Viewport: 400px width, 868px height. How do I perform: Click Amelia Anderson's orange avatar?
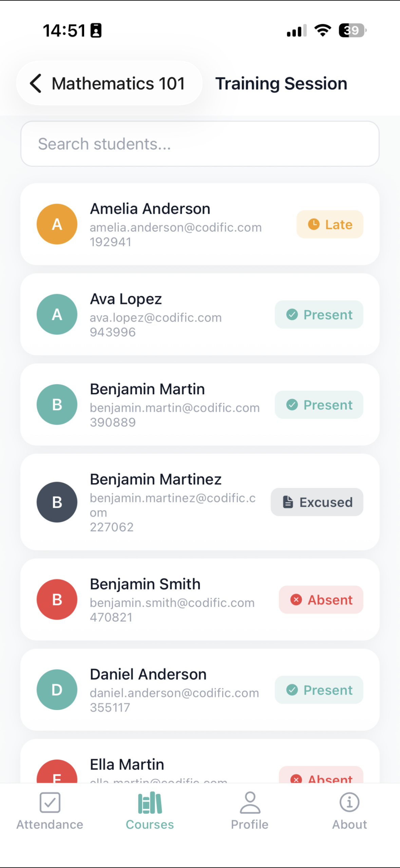click(x=57, y=224)
